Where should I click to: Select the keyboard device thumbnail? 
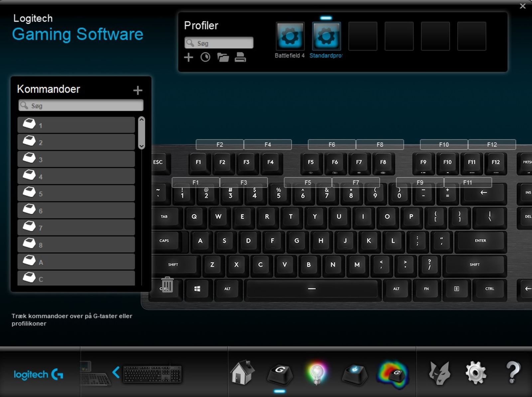152,374
